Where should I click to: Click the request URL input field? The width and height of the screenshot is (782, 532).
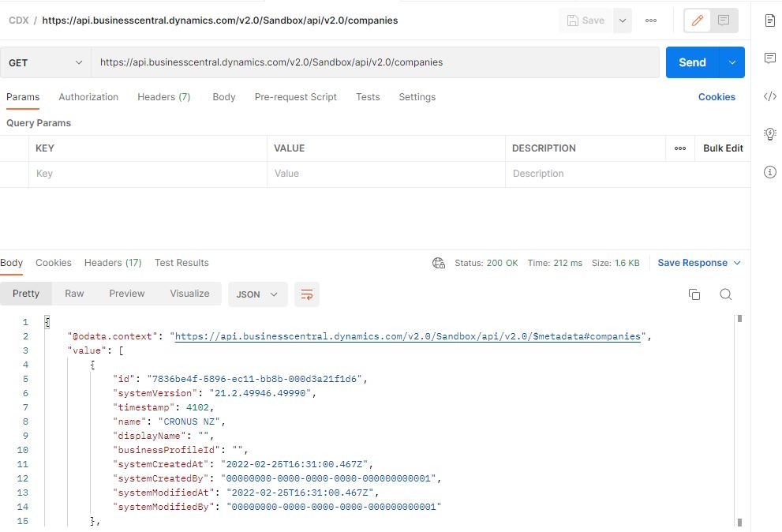[x=375, y=62]
